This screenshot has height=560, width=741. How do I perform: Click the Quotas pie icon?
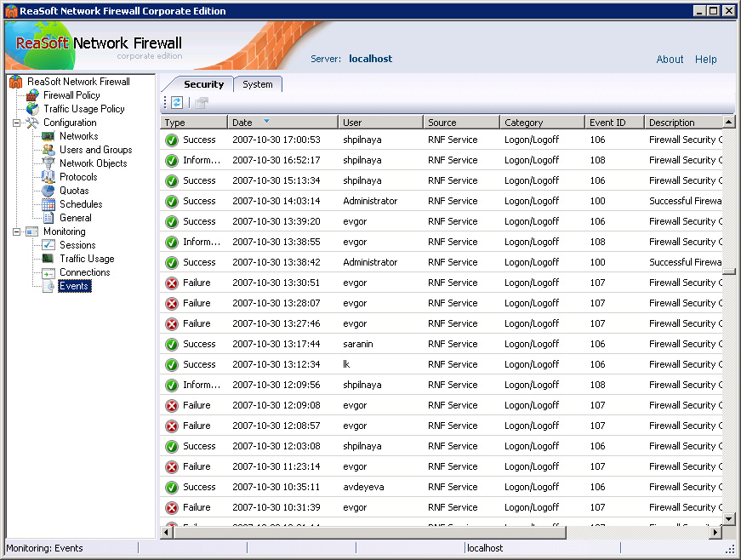48,191
